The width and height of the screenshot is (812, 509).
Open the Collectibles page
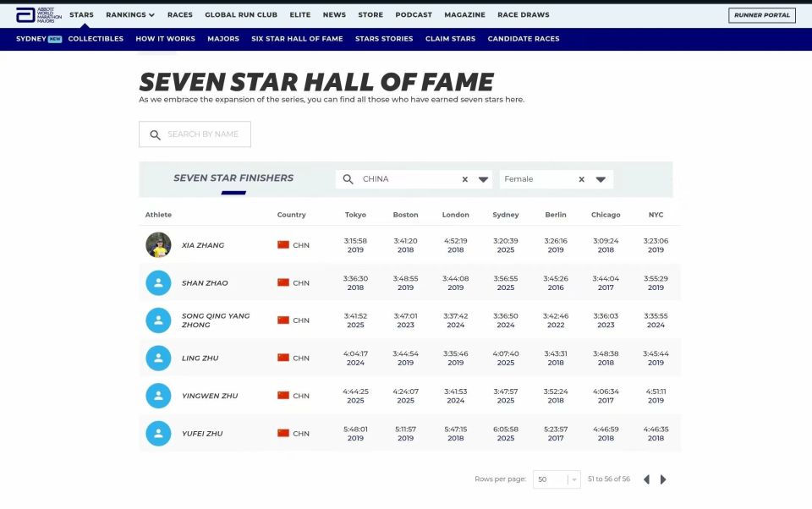[x=96, y=39]
